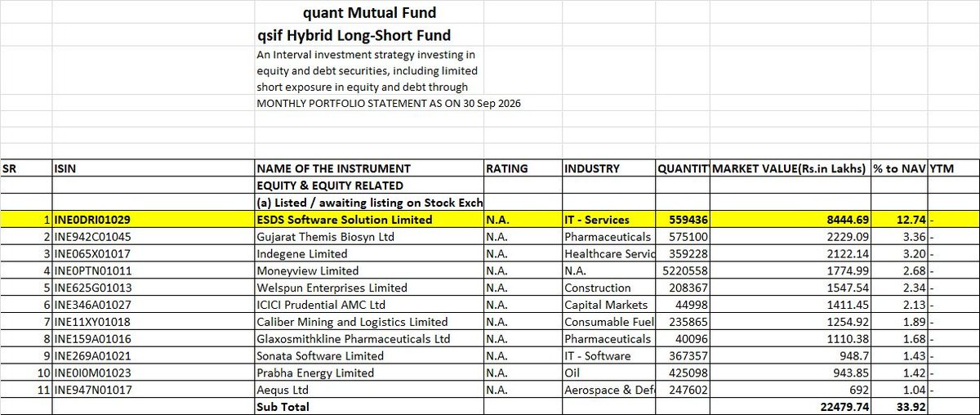Select quantity cell '359228'
This screenshot has height=415, width=980.
coord(683,253)
